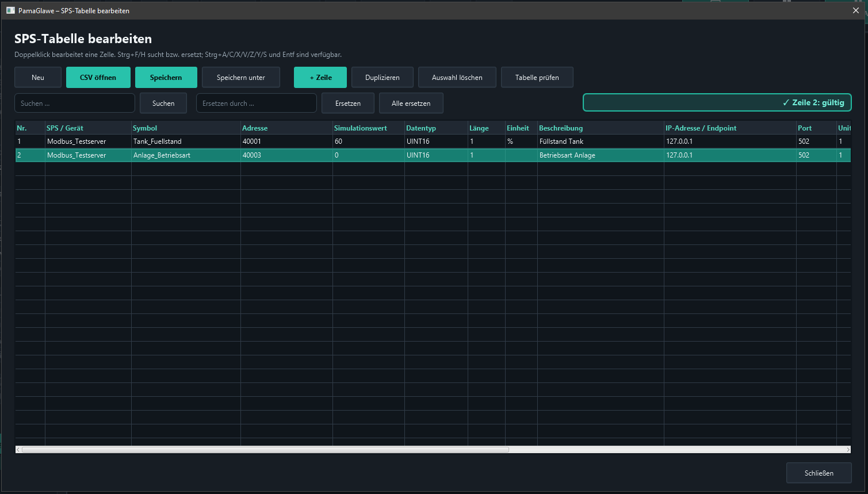Select the Füllstand Tank description cell
Viewport: 868px width, 494px height.
[x=601, y=141]
